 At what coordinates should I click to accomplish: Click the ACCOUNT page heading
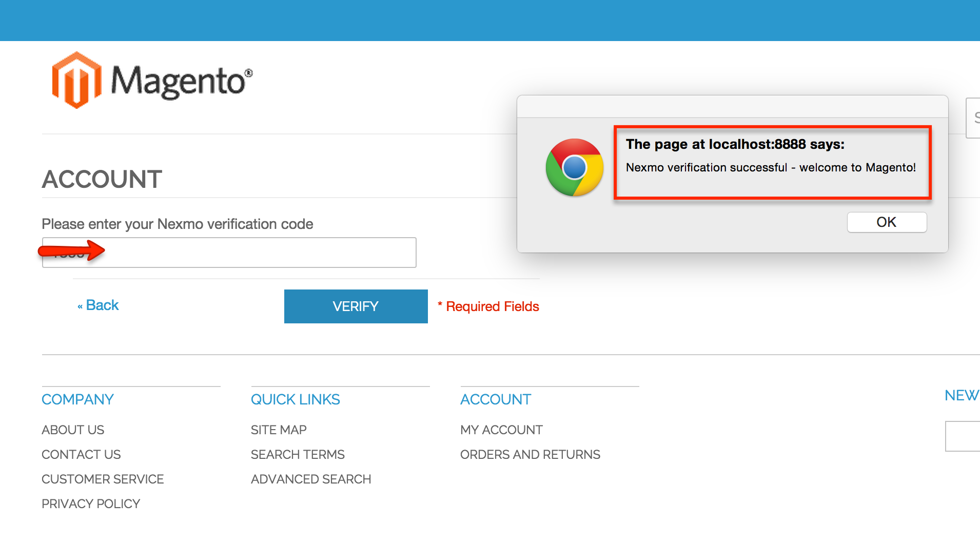[102, 179]
